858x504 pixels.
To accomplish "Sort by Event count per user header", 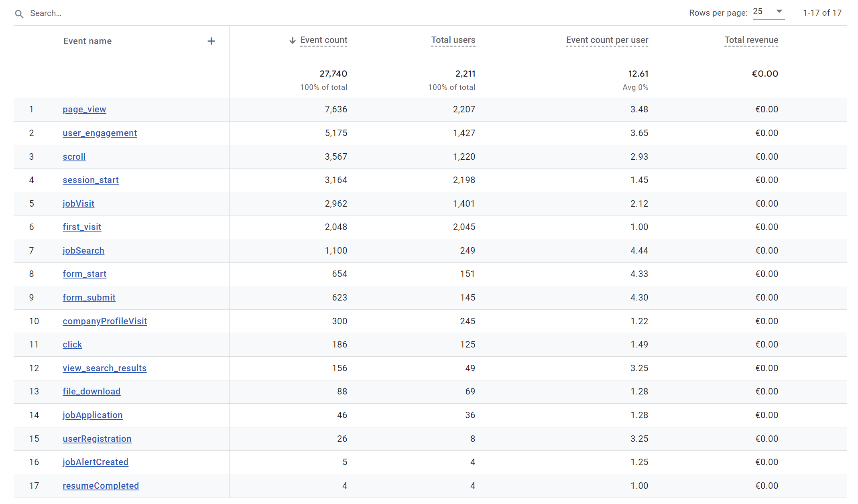I will coord(607,40).
